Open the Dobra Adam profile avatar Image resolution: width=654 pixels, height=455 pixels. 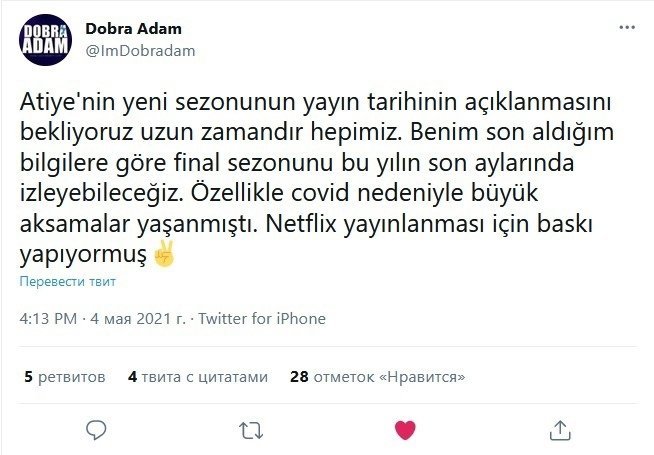tap(46, 40)
